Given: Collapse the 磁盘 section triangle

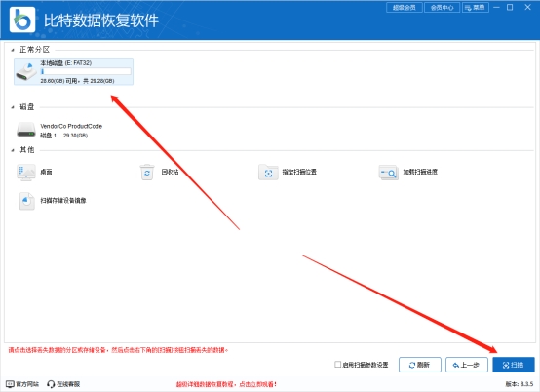Looking at the screenshot, I should click(x=13, y=107).
